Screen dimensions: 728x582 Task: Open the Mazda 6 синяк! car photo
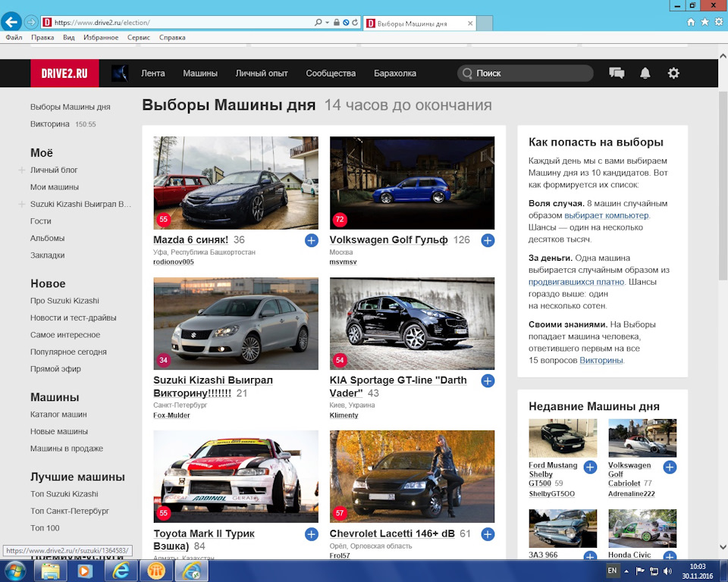[236, 183]
